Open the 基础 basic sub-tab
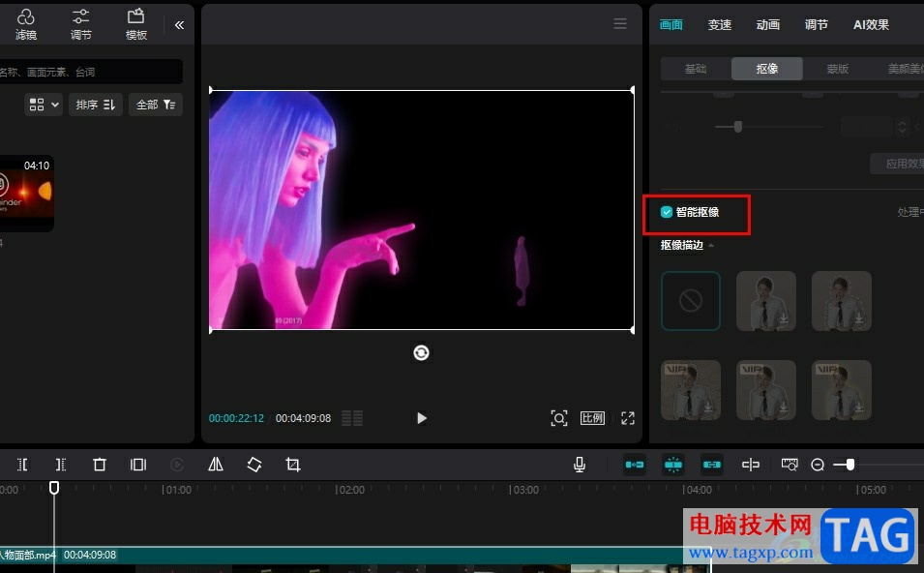The height and width of the screenshot is (573, 924). (696, 69)
